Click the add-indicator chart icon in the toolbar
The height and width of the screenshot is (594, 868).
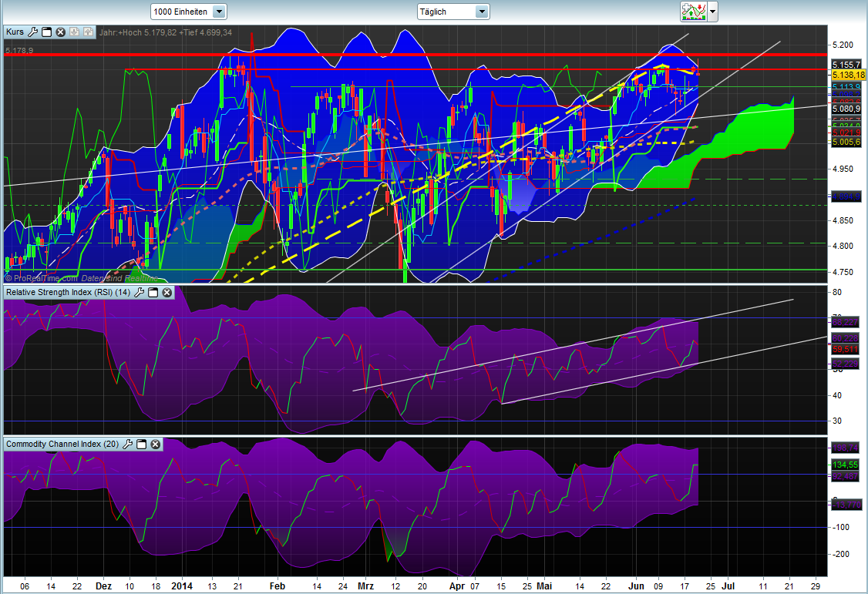(693, 12)
